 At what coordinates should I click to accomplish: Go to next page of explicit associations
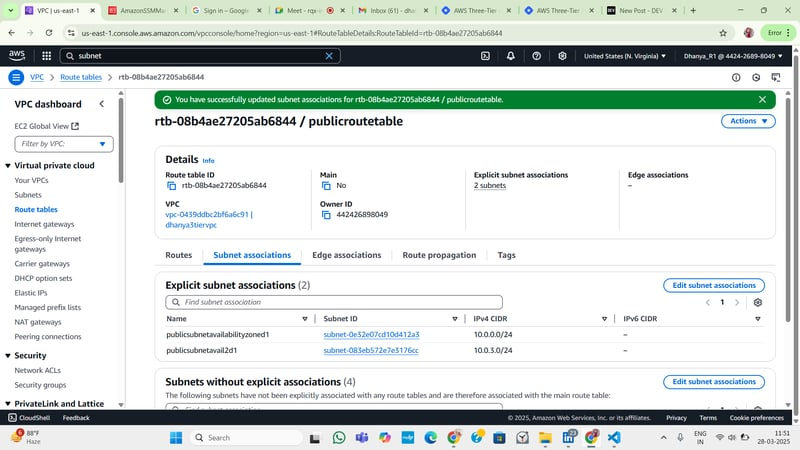coord(737,303)
